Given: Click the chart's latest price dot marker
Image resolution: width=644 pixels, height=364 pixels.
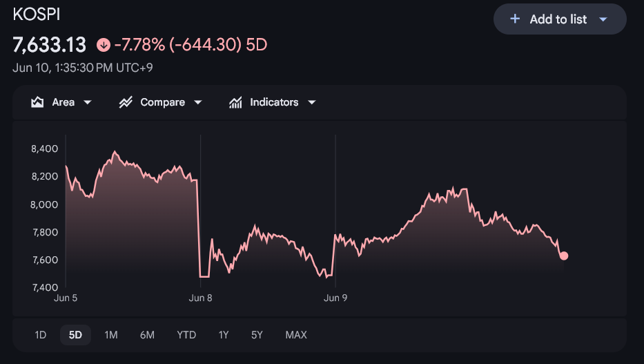Looking at the screenshot, I should pos(564,256).
